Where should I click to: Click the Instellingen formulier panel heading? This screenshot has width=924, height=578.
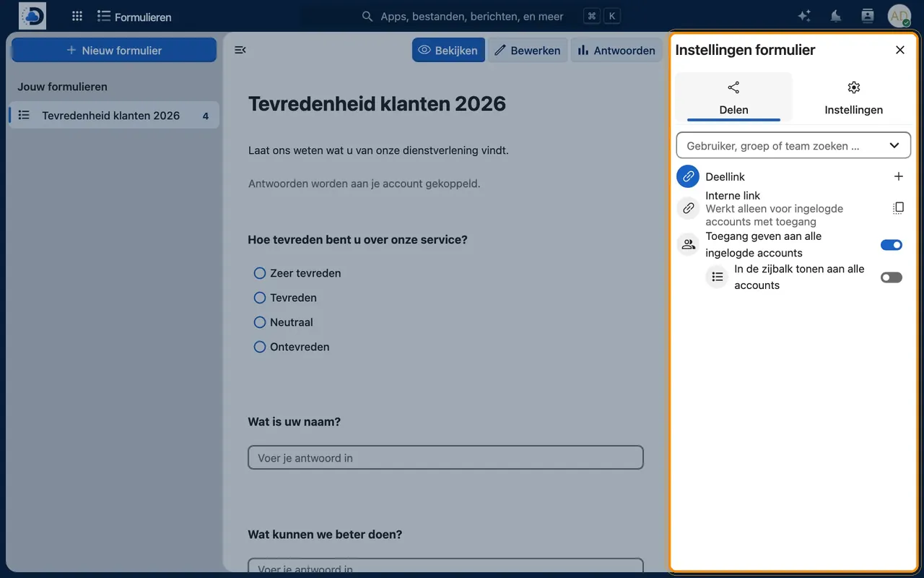click(745, 50)
